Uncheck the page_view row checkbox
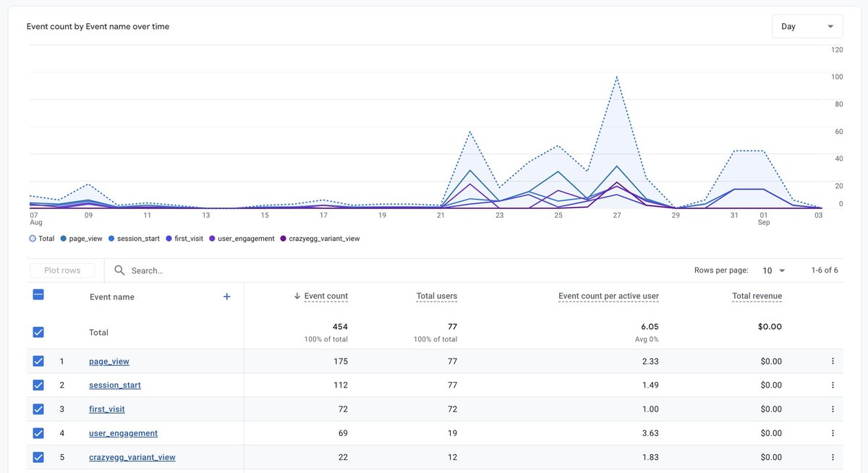This screenshot has width=868, height=473. [38, 361]
